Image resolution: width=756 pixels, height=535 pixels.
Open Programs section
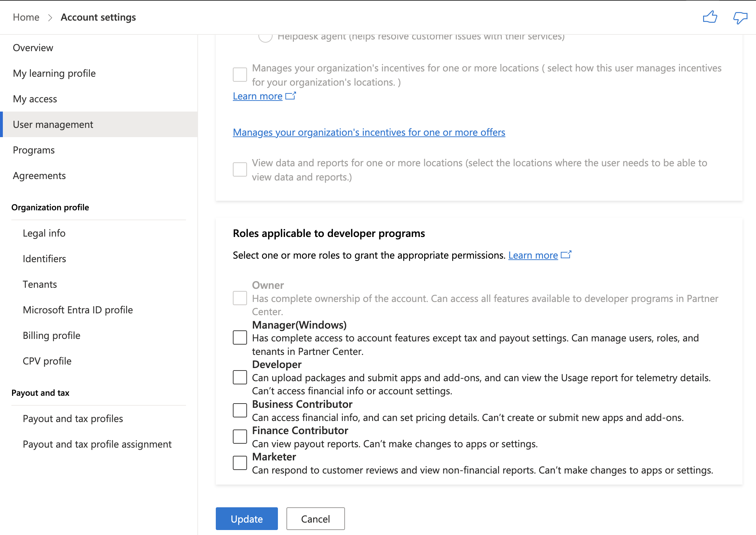(99, 150)
